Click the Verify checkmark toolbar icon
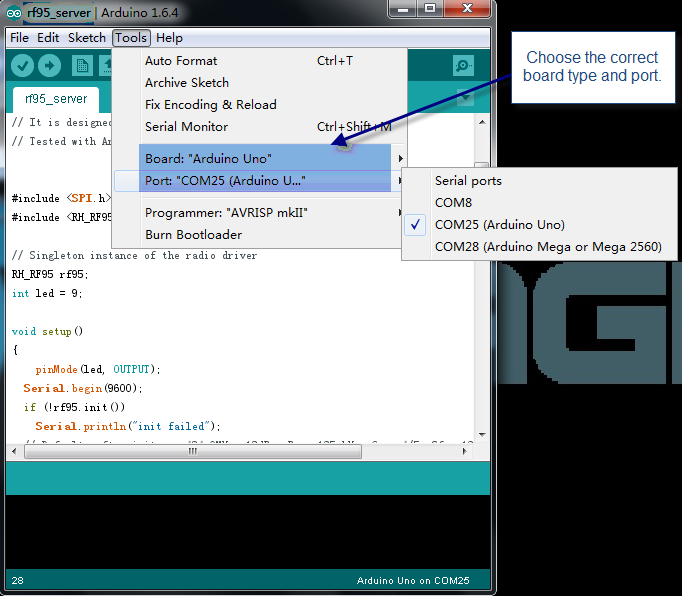 pyautogui.click(x=23, y=66)
